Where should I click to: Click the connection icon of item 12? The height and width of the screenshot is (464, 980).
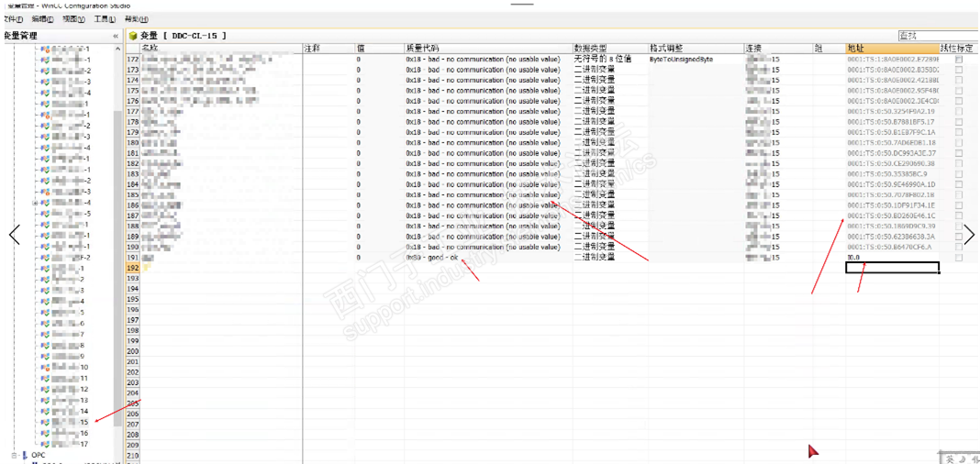(45, 389)
